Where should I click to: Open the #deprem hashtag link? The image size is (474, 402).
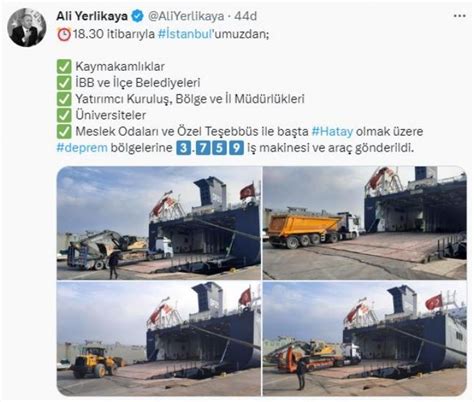click(x=82, y=148)
